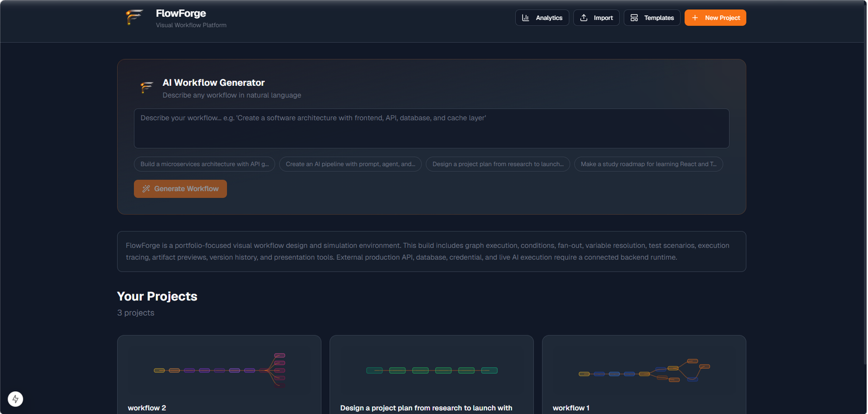Open the workflow 1 project thumbnail
The image size is (868, 414).
(x=644, y=371)
